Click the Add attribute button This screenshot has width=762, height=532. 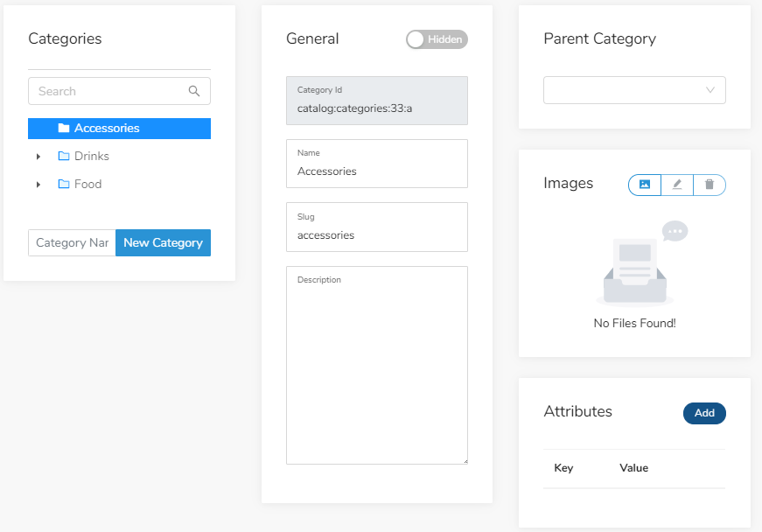(704, 413)
